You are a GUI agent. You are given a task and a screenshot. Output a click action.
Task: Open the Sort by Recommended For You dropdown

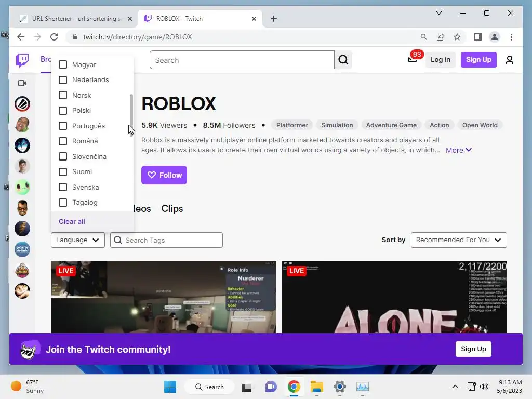(459, 240)
